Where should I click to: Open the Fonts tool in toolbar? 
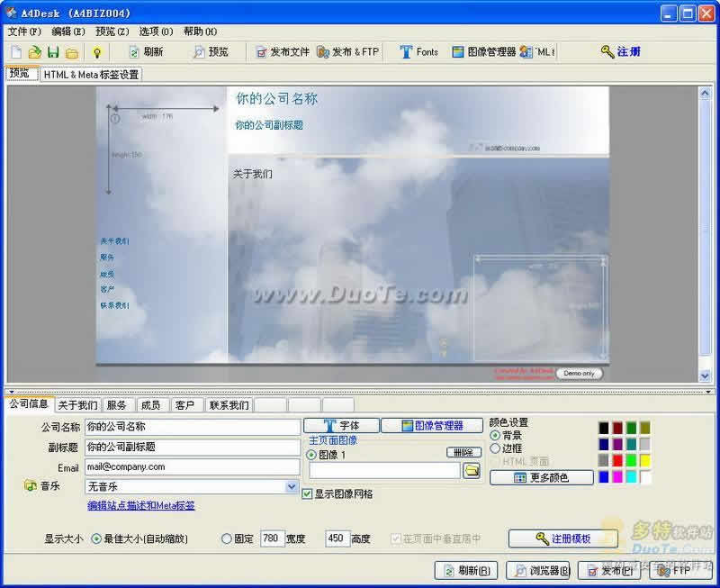(418, 52)
